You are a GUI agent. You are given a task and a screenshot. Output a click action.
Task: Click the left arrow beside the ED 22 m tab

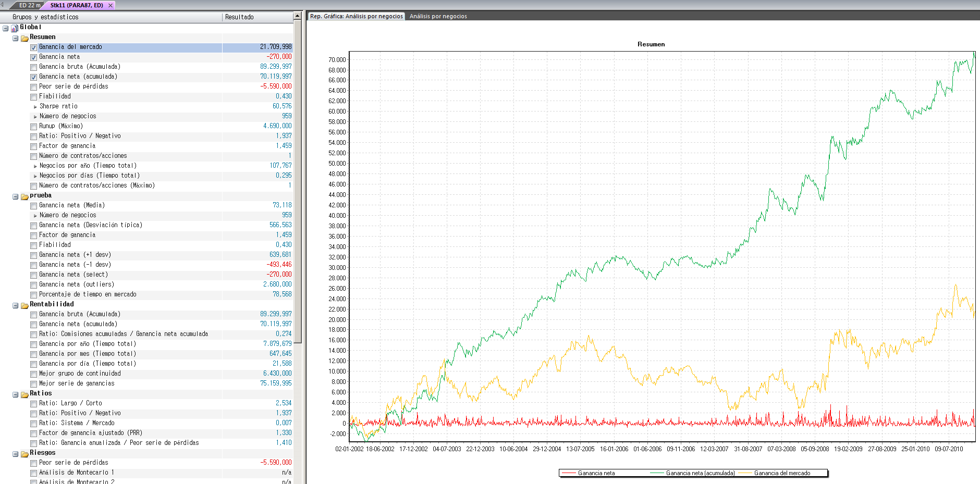(x=3, y=5)
